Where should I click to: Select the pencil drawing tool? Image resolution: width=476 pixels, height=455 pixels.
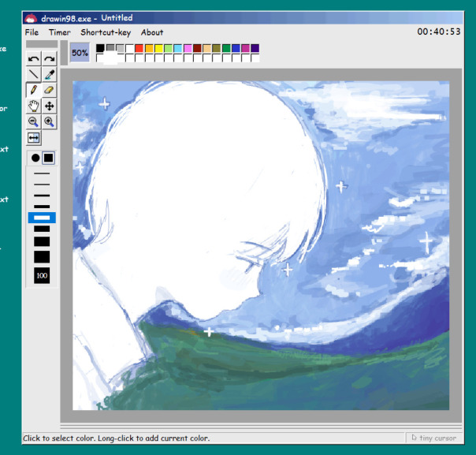(x=33, y=90)
